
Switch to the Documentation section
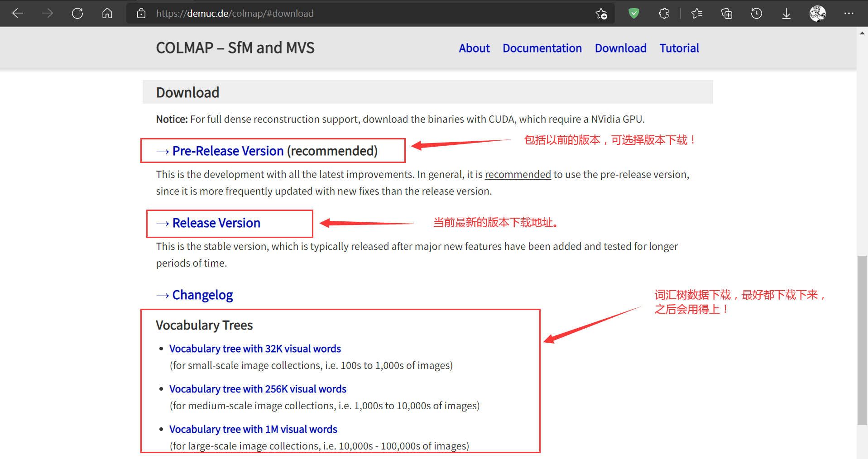(x=542, y=48)
